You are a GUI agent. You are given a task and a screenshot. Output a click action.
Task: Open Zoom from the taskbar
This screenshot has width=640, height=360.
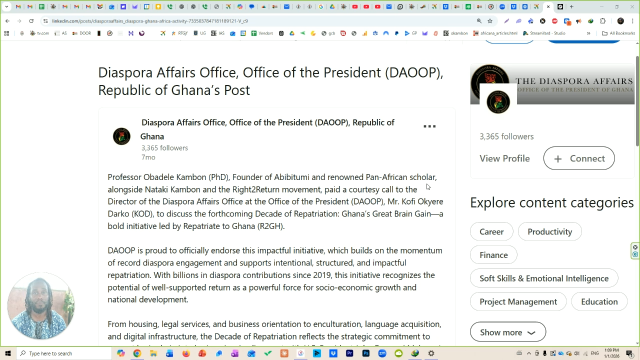pos(382,353)
